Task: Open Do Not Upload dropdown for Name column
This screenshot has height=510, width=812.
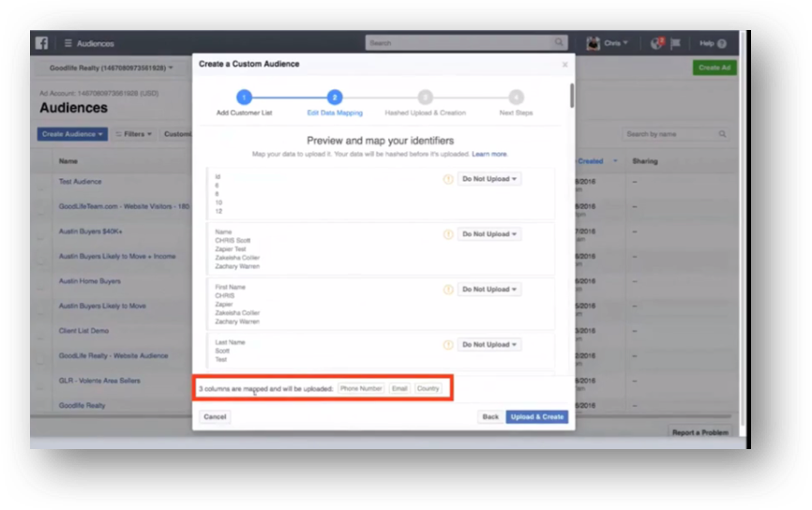Action: pos(489,234)
